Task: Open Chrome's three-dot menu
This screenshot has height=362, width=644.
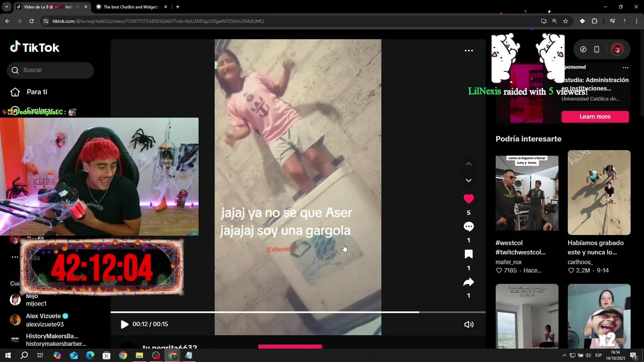Action: click(x=637, y=21)
